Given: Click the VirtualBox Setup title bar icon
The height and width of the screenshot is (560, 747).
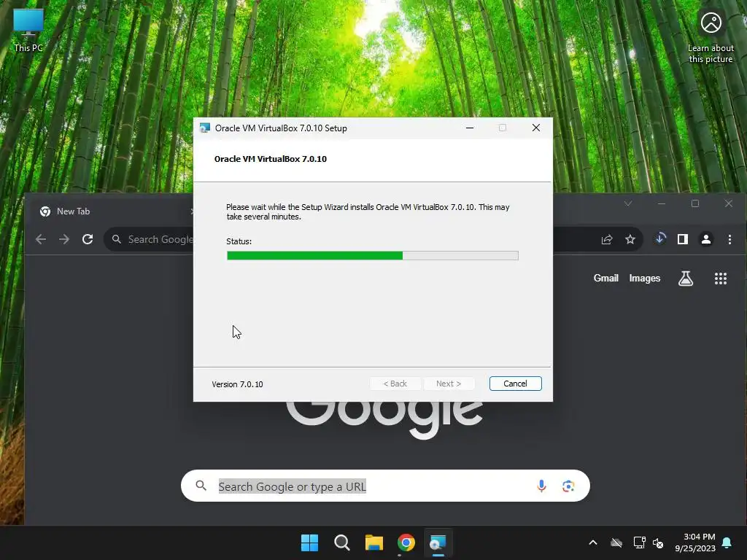Looking at the screenshot, I should tap(205, 128).
